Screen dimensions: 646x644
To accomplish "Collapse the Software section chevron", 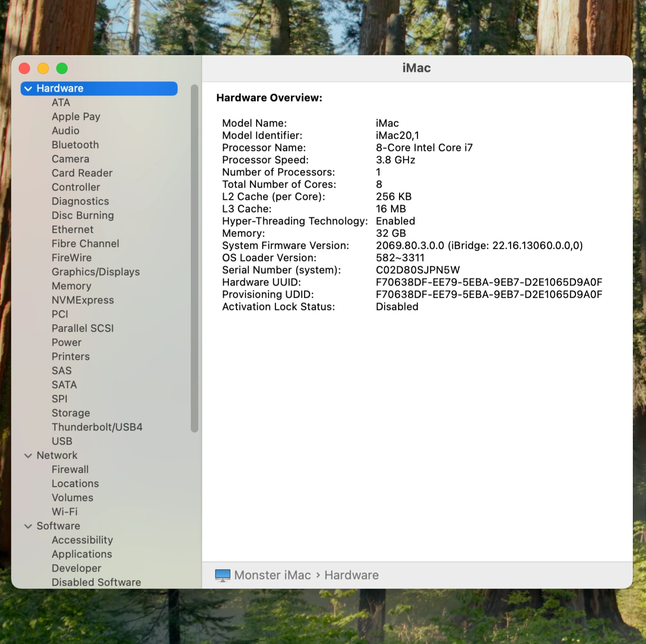I will [28, 526].
